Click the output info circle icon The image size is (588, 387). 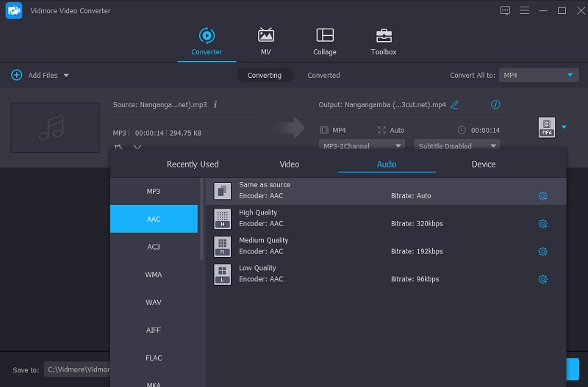click(495, 105)
